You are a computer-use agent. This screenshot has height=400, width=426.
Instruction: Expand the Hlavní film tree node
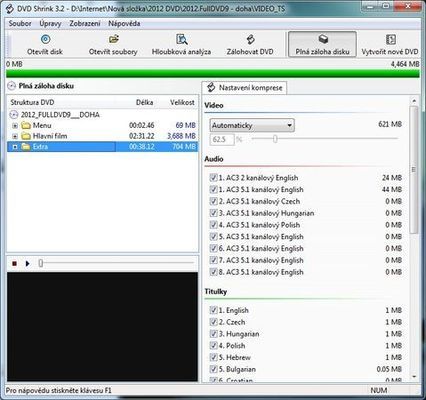coord(15,136)
